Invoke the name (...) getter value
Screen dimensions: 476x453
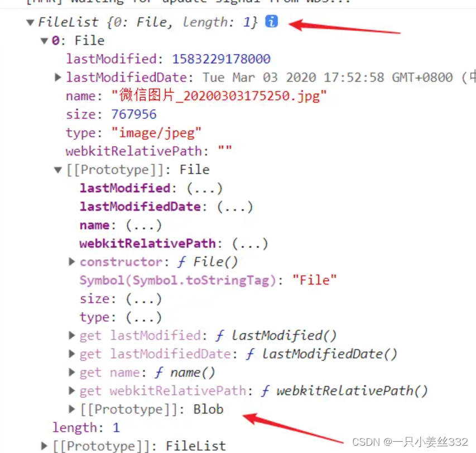[x=143, y=226]
